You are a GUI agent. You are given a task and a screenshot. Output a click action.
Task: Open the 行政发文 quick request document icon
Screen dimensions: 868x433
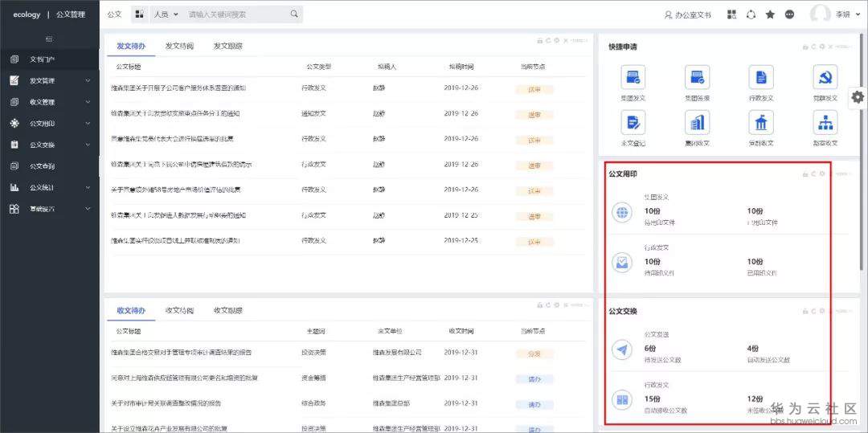click(x=761, y=77)
